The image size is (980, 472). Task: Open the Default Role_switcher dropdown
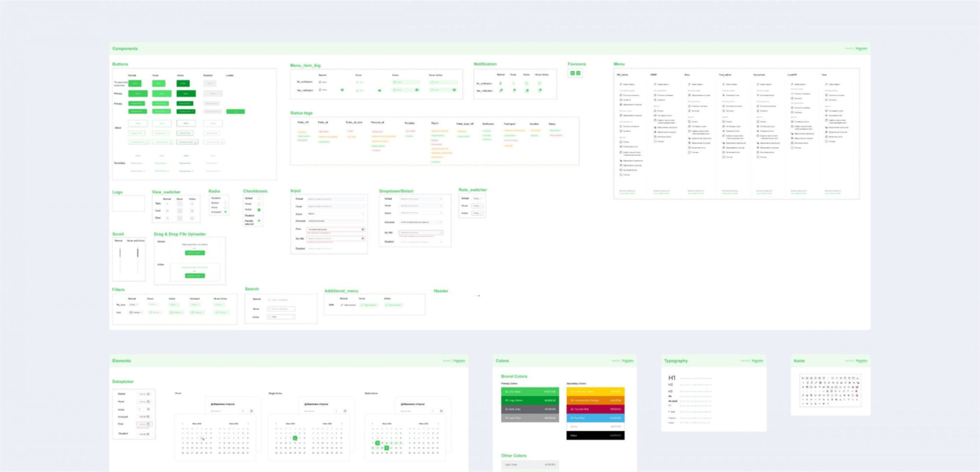point(477,198)
